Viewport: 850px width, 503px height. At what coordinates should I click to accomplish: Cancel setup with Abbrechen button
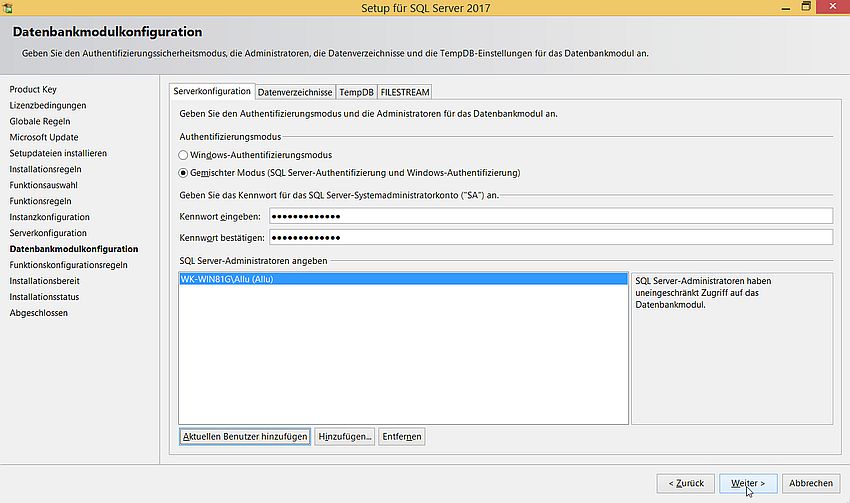click(x=811, y=483)
